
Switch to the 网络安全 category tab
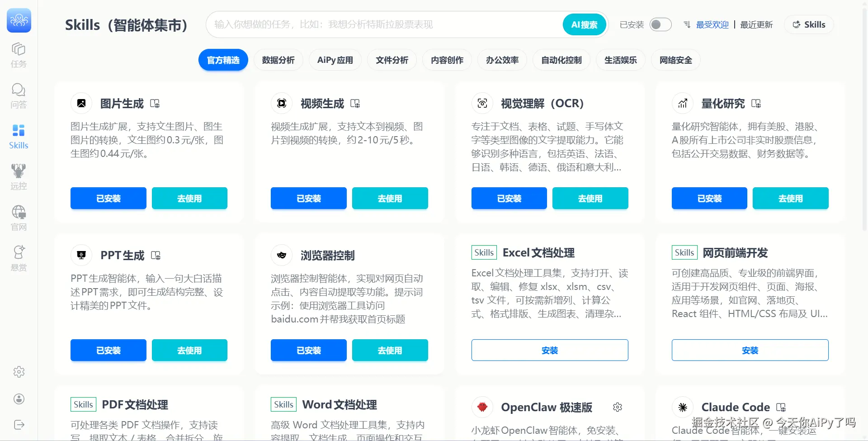click(x=676, y=60)
